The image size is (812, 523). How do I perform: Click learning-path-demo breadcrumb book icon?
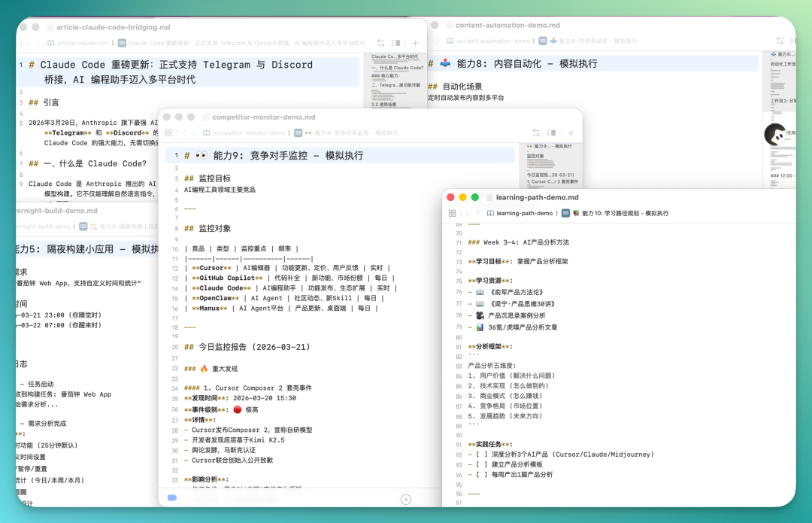click(490, 213)
